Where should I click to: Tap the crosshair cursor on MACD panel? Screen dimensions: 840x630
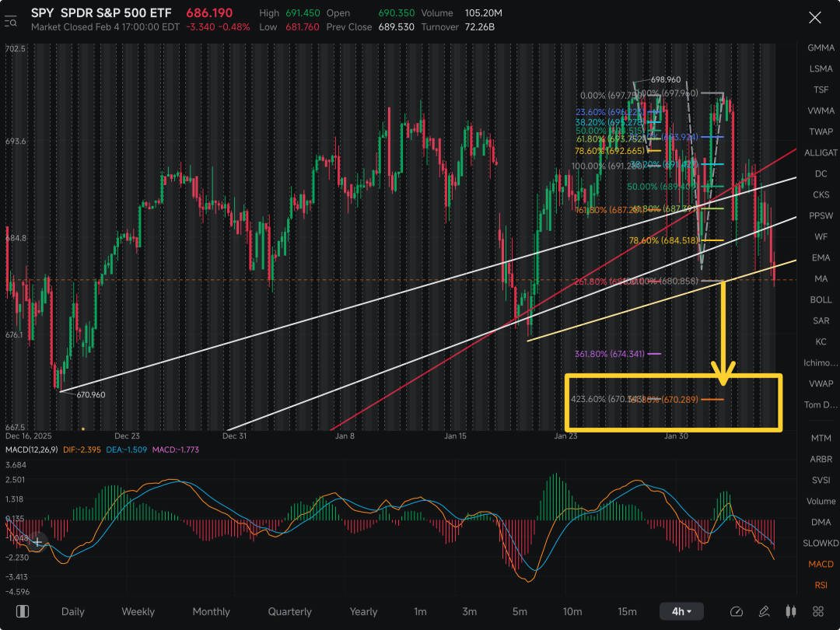click(37, 542)
